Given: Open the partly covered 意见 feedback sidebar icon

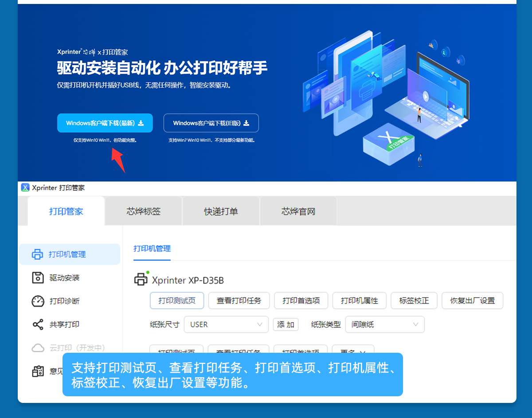Looking at the screenshot, I should [38, 371].
